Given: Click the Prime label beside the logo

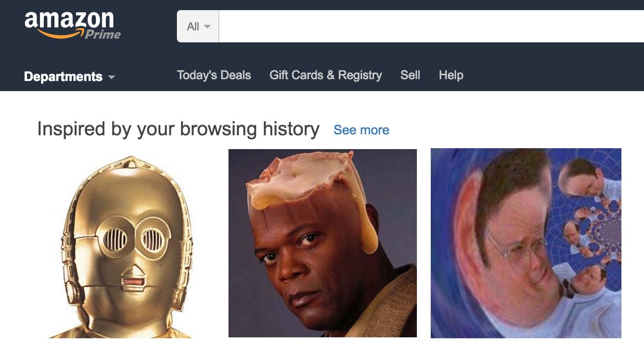Looking at the screenshot, I should [103, 34].
